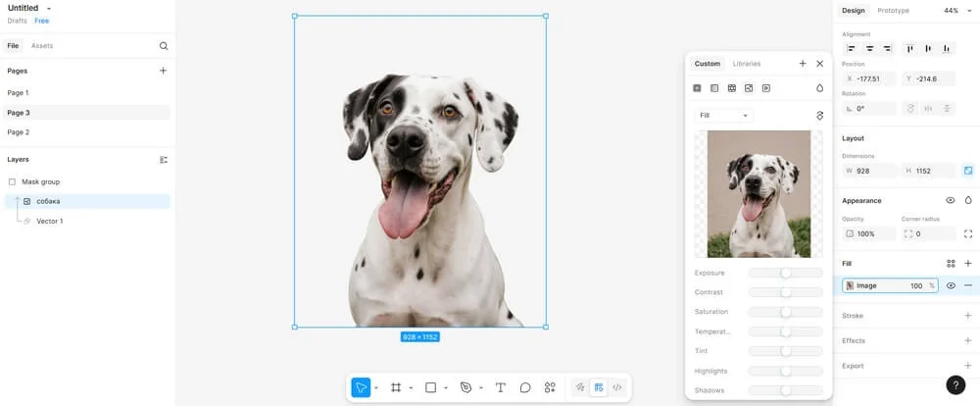Image resolution: width=980 pixels, height=406 pixels.
Task: Toggle Fill visibility eye icon
Action: pos(951,285)
